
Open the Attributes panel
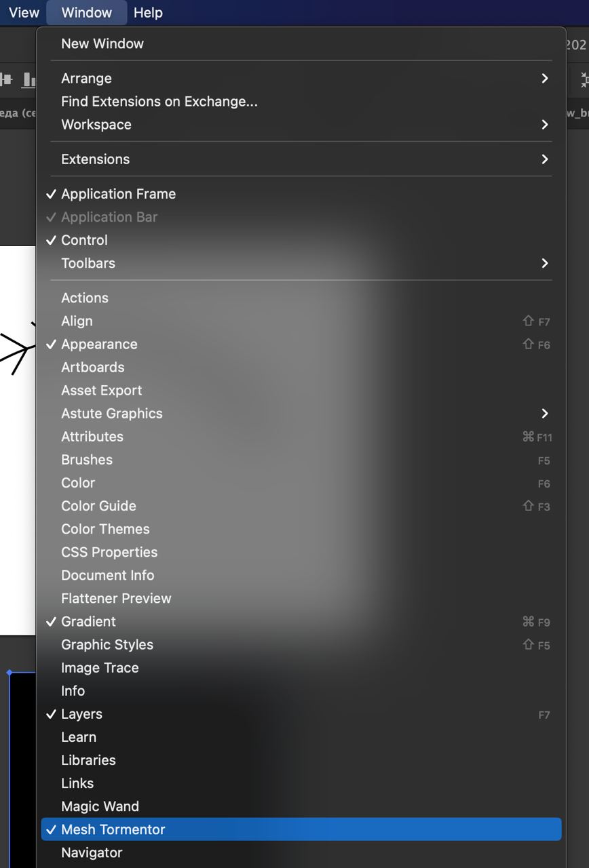click(301, 436)
